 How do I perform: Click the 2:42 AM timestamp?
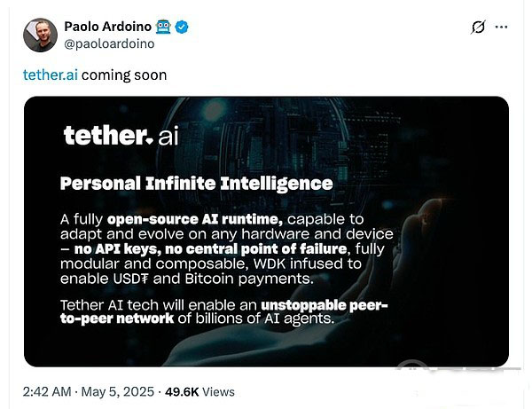[47, 391]
